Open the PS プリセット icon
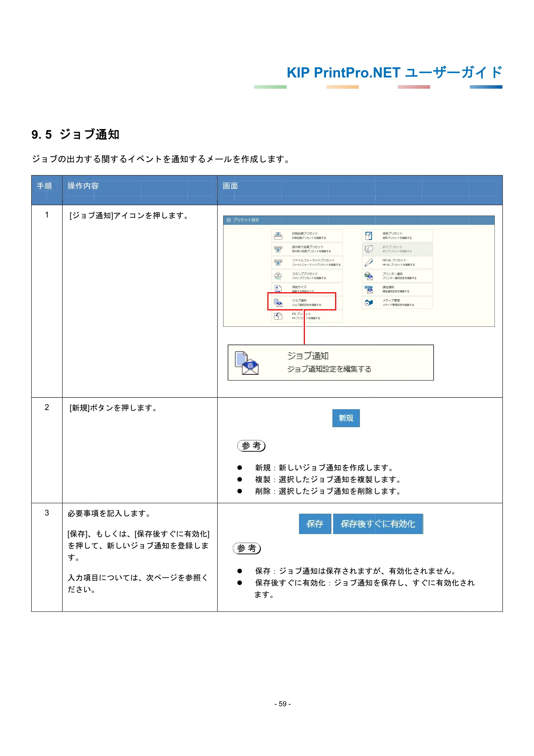 (278, 316)
